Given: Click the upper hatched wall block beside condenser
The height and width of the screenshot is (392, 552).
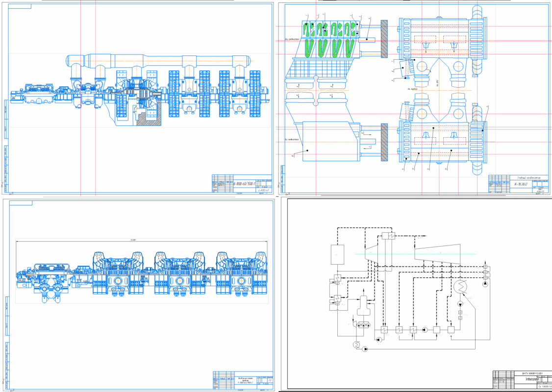Looking at the screenshot, I should pyautogui.click(x=384, y=40).
